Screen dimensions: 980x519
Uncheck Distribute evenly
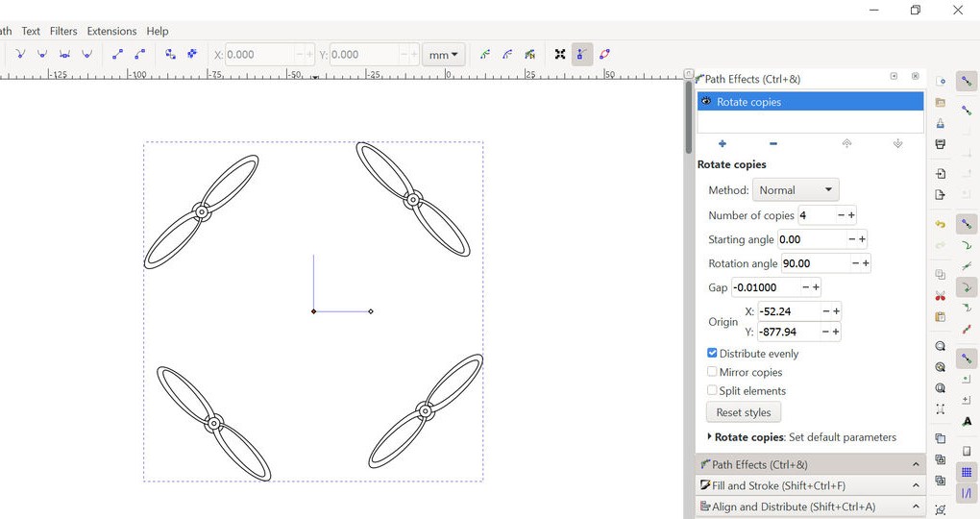[712, 354]
